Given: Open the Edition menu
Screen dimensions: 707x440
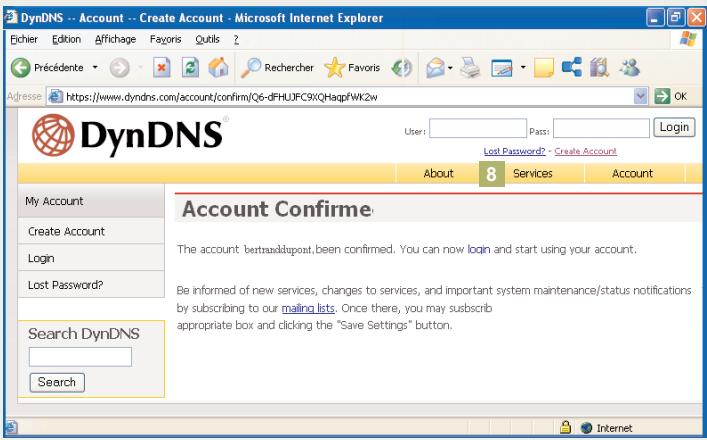Looking at the screenshot, I should click(66, 40).
